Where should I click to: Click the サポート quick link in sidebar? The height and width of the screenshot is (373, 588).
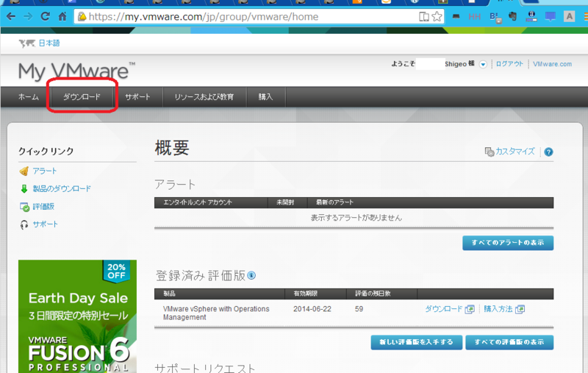(45, 224)
